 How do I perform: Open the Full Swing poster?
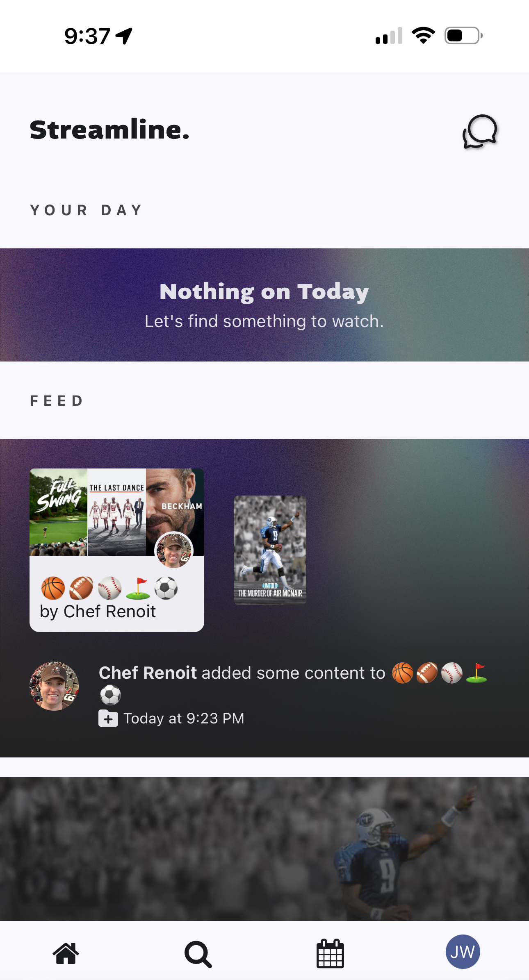click(59, 512)
